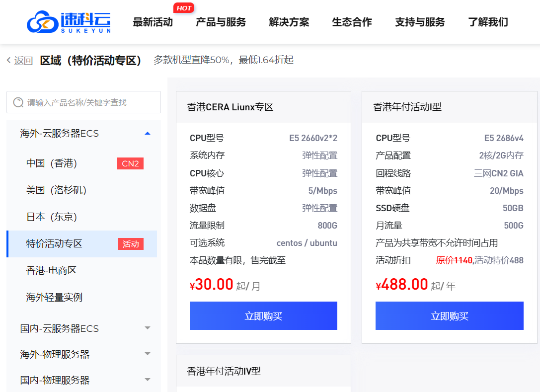Select 香港-电商区 in the sidebar
Viewport: 540px width, 392px height.
(x=53, y=271)
